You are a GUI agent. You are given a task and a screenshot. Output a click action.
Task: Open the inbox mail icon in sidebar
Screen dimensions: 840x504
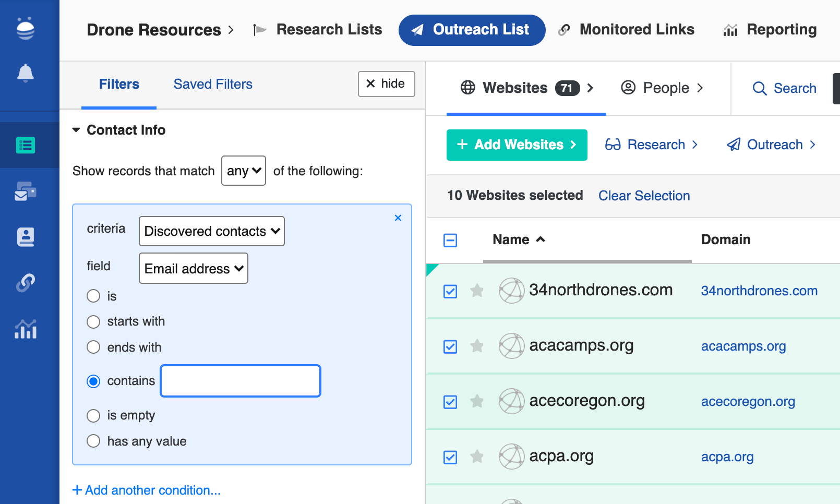coord(25,191)
